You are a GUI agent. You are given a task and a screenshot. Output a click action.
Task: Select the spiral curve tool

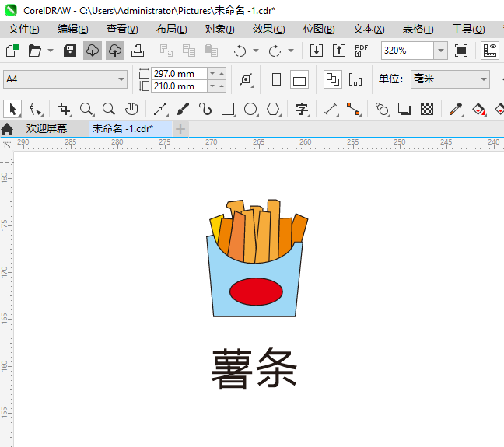click(205, 110)
